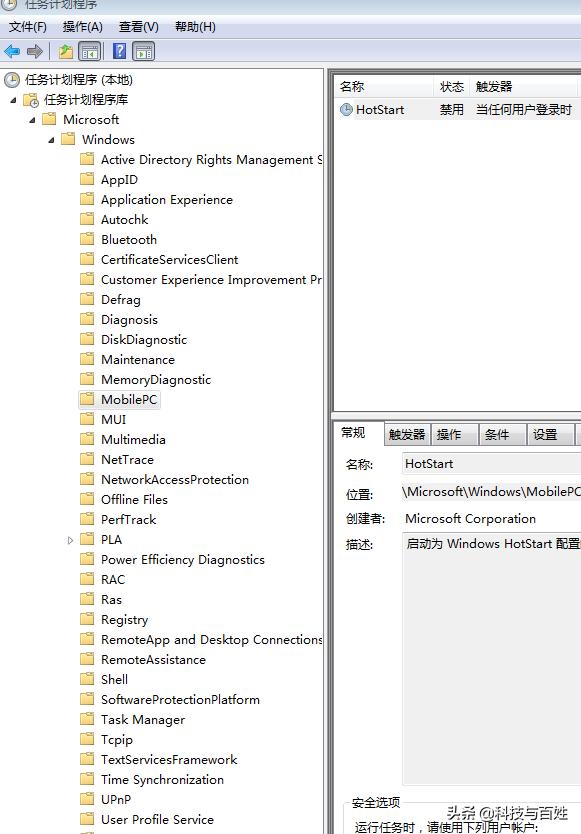
Task: Open the 操作(A) menu
Action: [82, 27]
